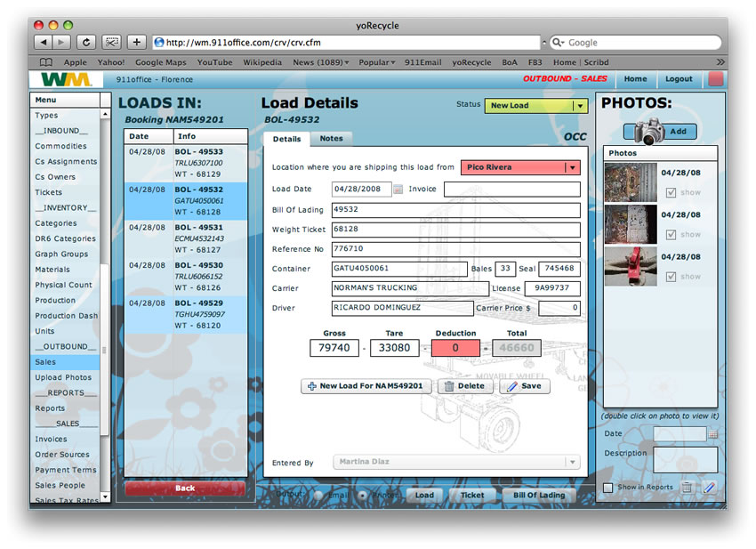Click the menu list scroll-down arrow
Viewport: 756px width, 549px height.
point(105,497)
